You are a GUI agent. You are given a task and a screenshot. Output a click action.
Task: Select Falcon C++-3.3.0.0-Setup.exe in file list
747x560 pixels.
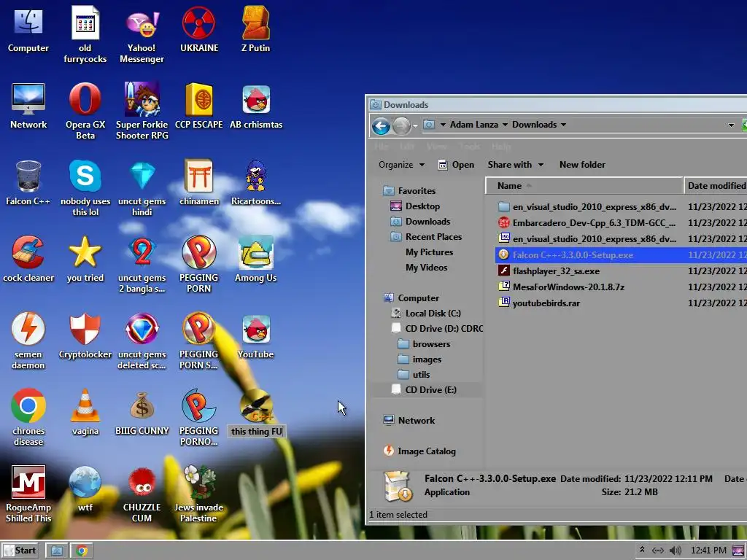(622, 254)
